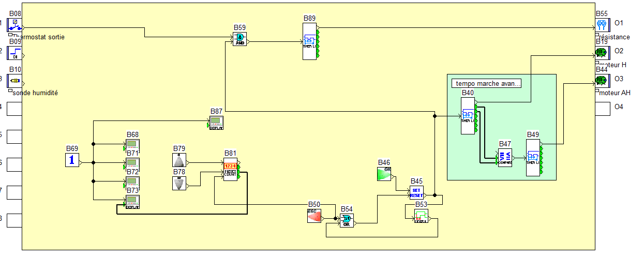Select the B59 AND gate block
The height and width of the screenshot is (257, 644).
click(239, 39)
